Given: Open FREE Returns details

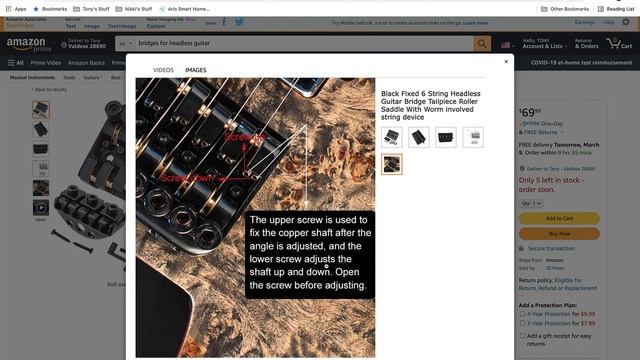Looking at the screenshot, I should point(543,132).
